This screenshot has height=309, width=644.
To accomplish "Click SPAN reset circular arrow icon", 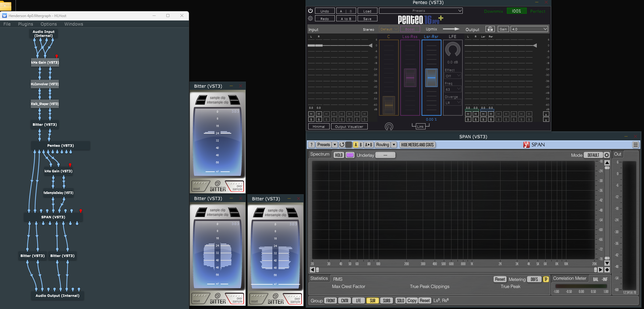I will [x=342, y=145].
